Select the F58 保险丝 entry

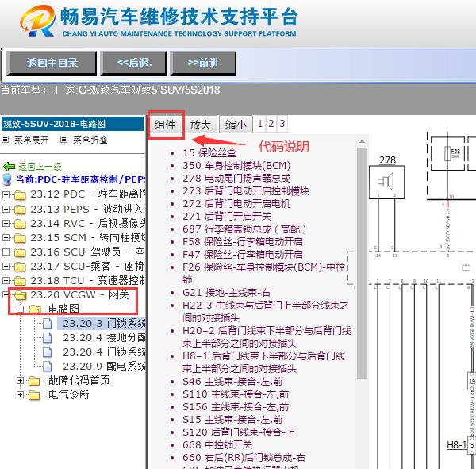[x=243, y=242]
